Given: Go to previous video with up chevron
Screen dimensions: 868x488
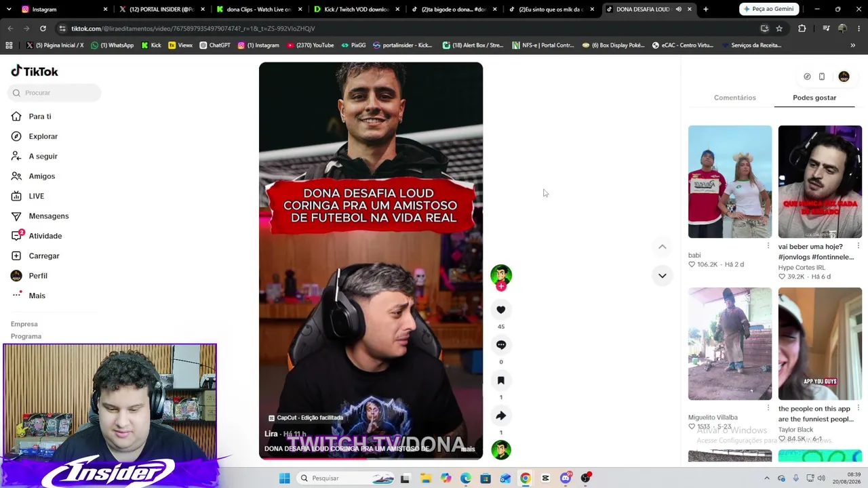Looking at the screenshot, I should click(x=663, y=247).
